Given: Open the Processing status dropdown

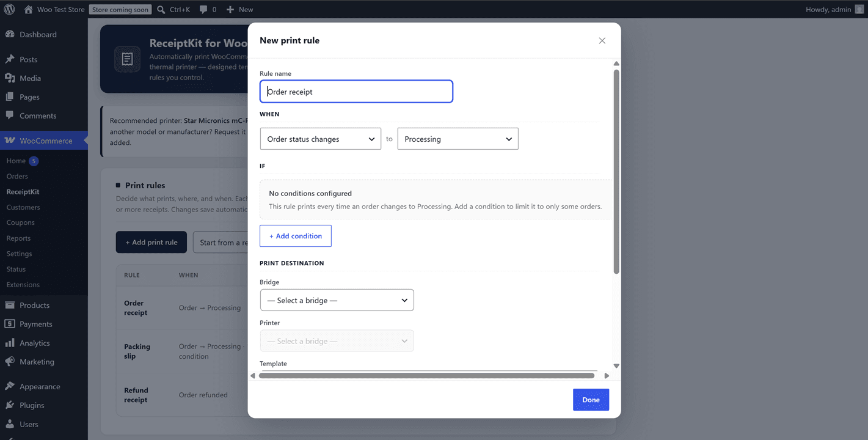Looking at the screenshot, I should [458, 139].
